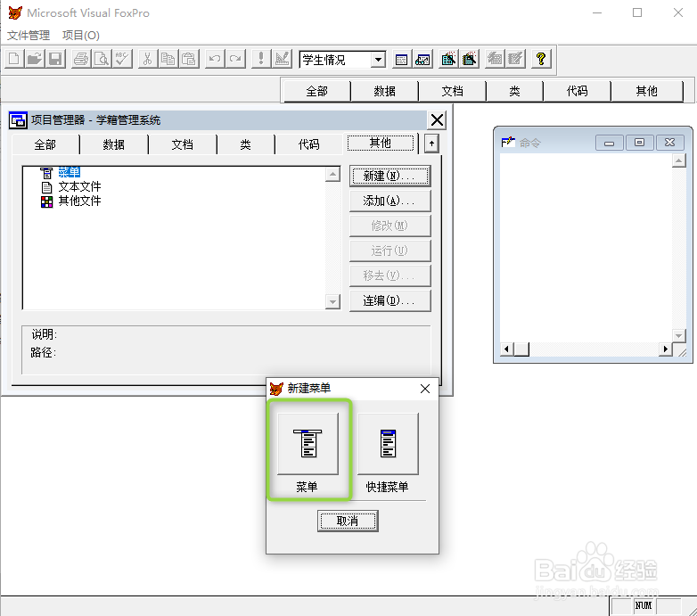The image size is (697, 616).
Task: Click the Save toolbar icon
Action: pos(55,59)
